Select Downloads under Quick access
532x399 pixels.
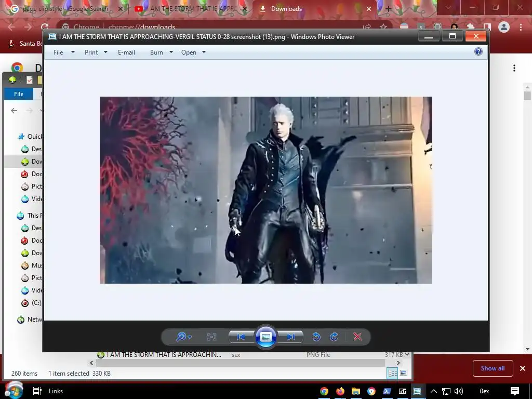pyautogui.click(x=32, y=162)
